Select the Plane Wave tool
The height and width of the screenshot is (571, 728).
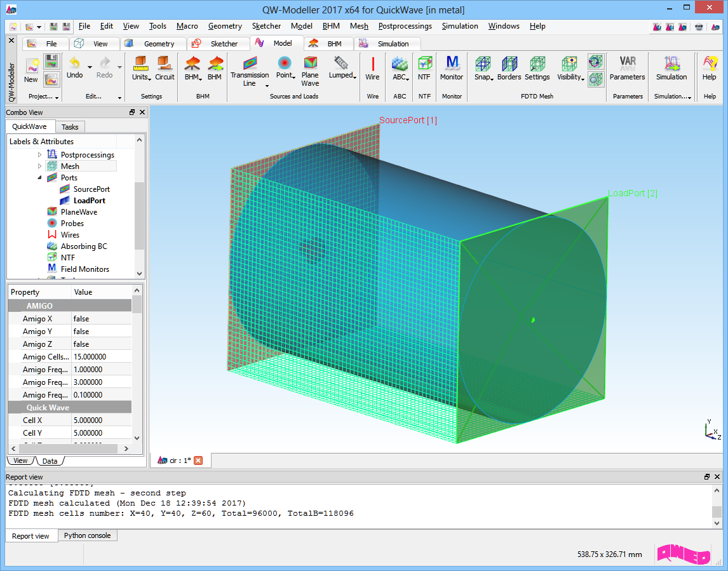coord(310,71)
